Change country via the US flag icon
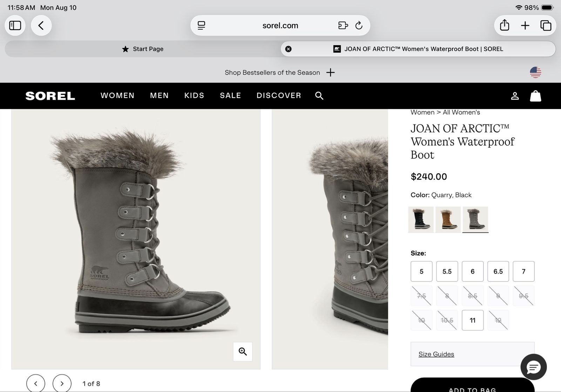 (535, 72)
